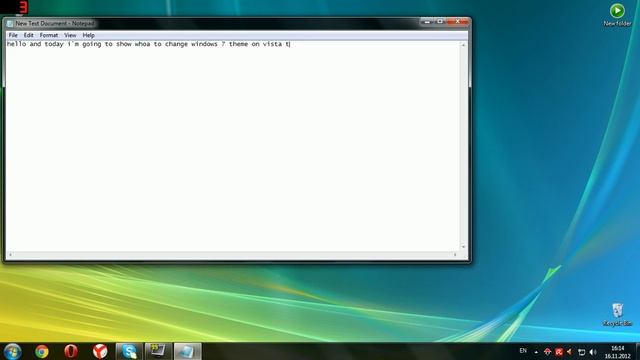The height and width of the screenshot is (360, 640).
Task: Open the taskbar clock showing 16.11.2012
Action: tap(618, 352)
